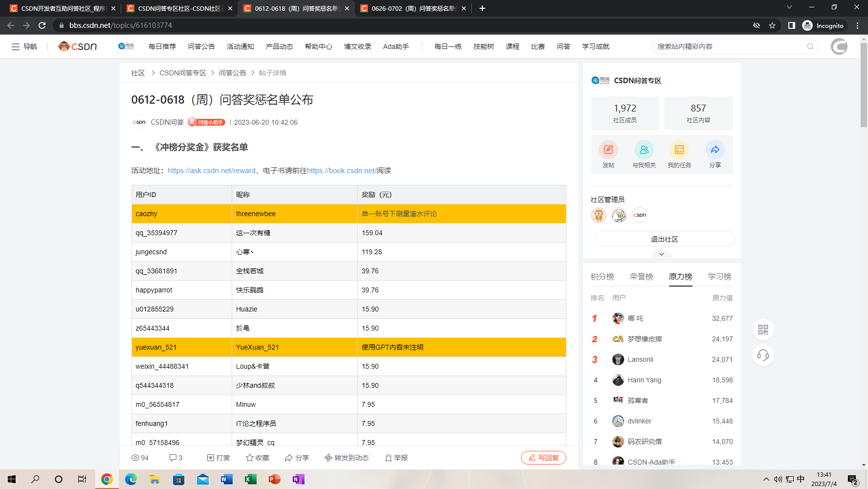Image resolution: width=868 pixels, height=489 pixels.
Task: Click 打赏 reward icon below post
Action: (218, 458)
